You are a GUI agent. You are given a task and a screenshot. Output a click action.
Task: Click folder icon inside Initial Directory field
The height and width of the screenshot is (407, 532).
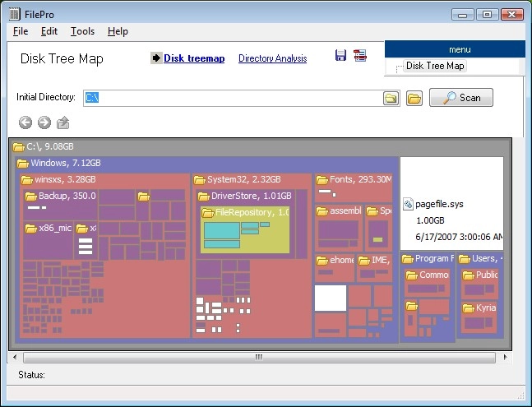[391, 99]
